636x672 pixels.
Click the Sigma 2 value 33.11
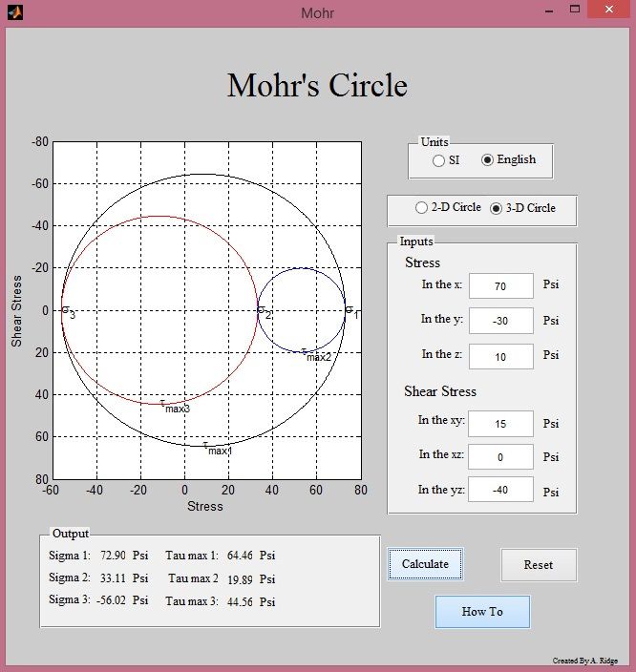pyautogui.click(x=113, y=578)
